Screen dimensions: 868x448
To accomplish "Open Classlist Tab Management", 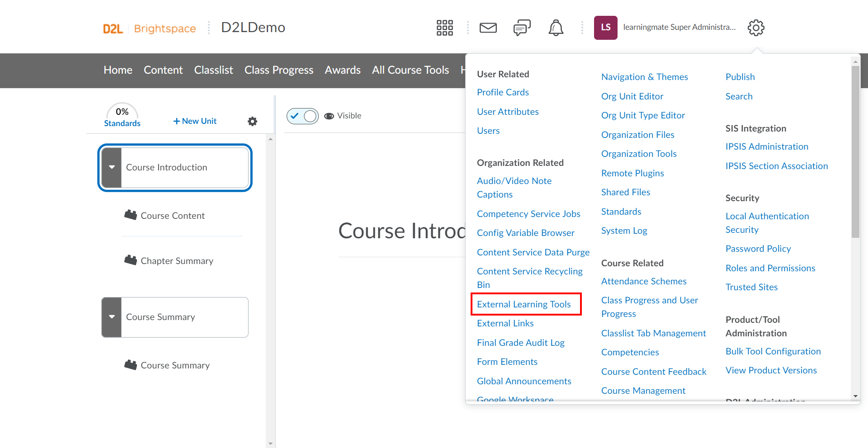I will [653, 333].
